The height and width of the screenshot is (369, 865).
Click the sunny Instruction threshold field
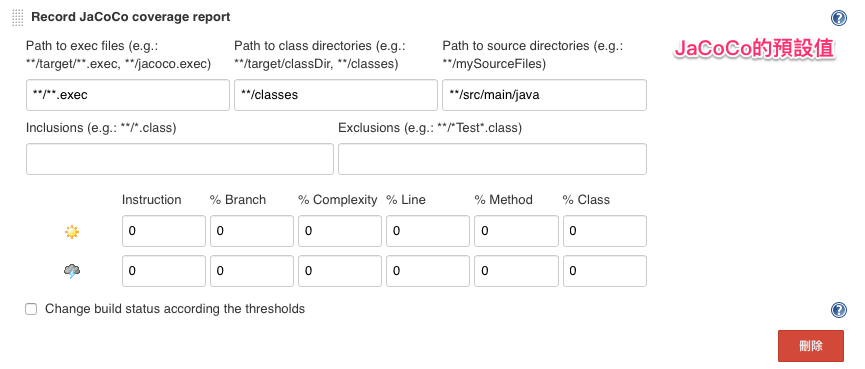[x=164, y=231]
